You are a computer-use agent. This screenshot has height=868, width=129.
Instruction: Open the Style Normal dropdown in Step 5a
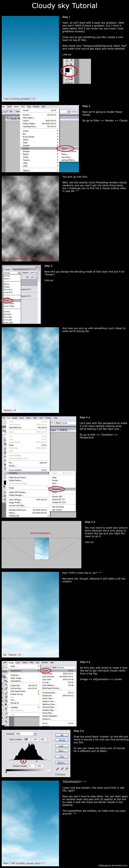click(67, 667)
